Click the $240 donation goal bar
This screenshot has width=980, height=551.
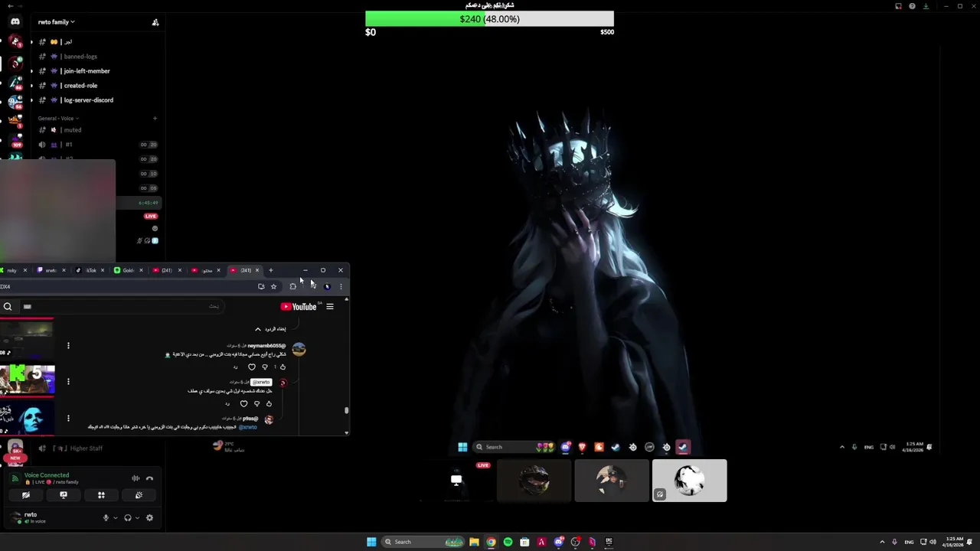point(489,19)
